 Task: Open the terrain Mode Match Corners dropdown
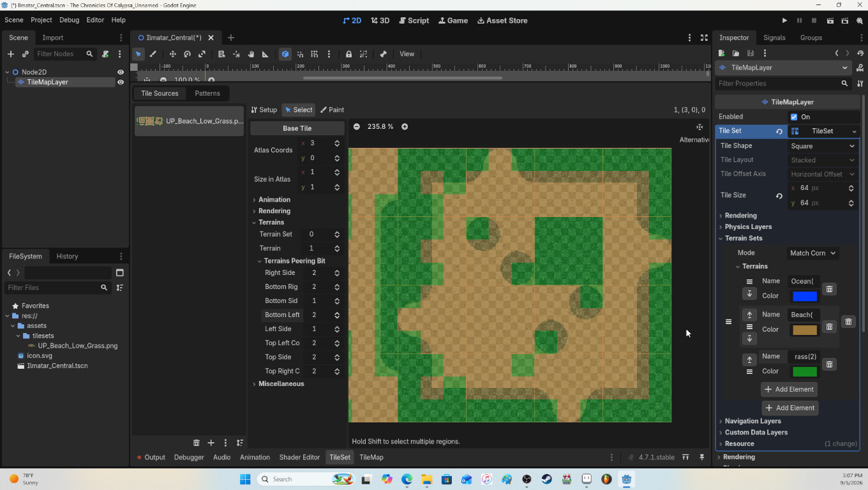click(x=812, y=253)
